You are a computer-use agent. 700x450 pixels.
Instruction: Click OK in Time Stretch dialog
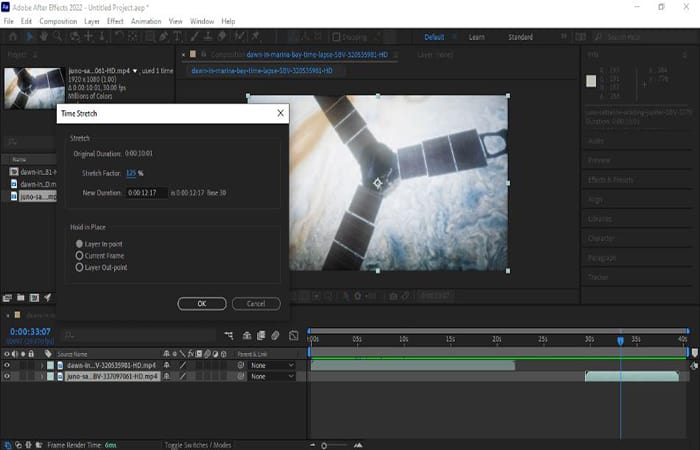click(x=202, y=304)
